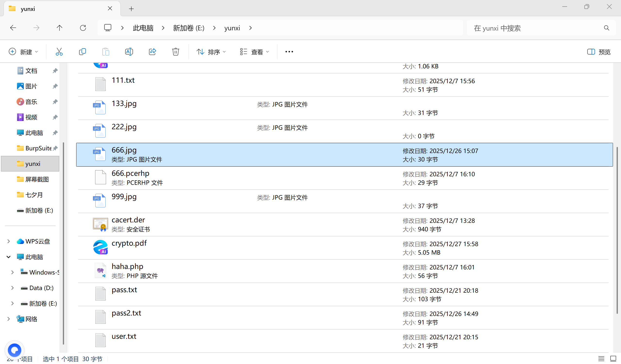Open the three-dots more options menu

pos(289,52)
